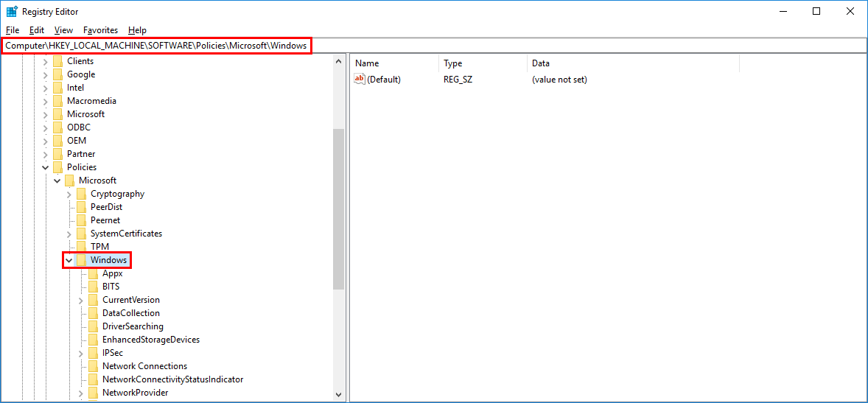Click the Intel folder icon
The width and height of the screenshot is (868, 403).
[57, 88]
